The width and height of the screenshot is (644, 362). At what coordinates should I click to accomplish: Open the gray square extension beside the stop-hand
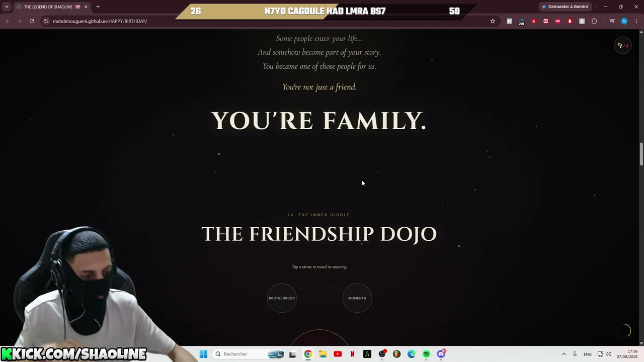[582, 21]
